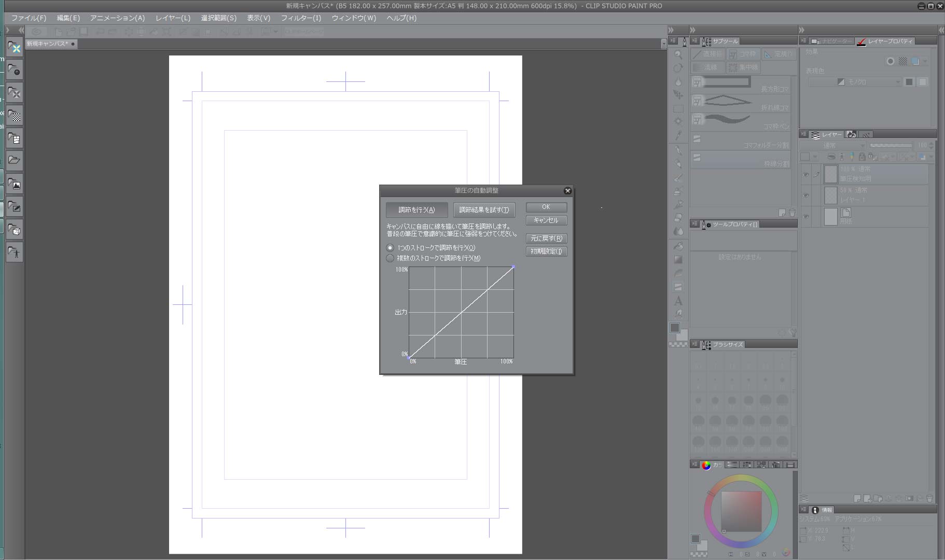Open the pose material folder icon

tap(15, 253)
